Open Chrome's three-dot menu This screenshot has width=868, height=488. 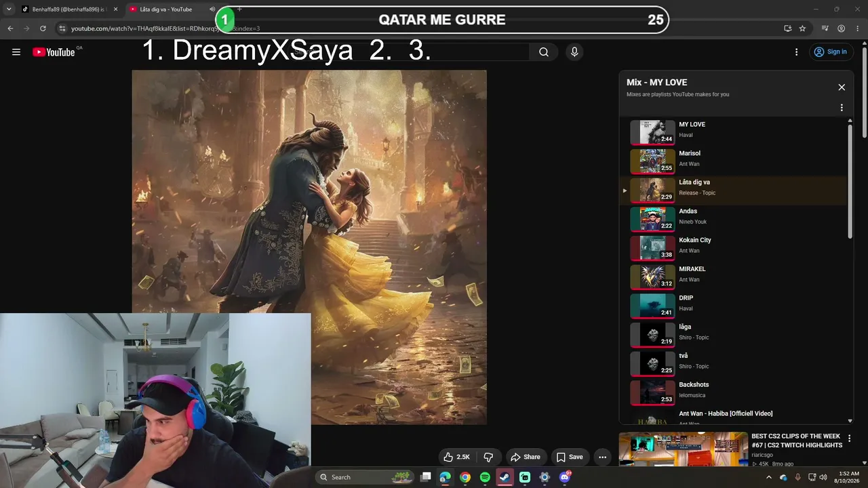click(856, 28)
